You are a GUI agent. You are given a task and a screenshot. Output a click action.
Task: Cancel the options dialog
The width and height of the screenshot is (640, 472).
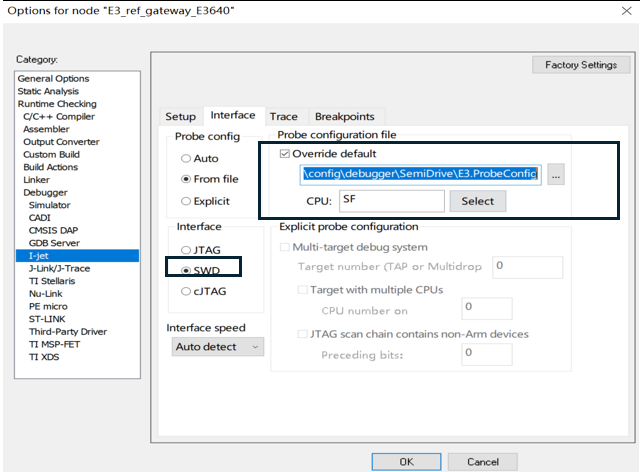coord(483,461)
